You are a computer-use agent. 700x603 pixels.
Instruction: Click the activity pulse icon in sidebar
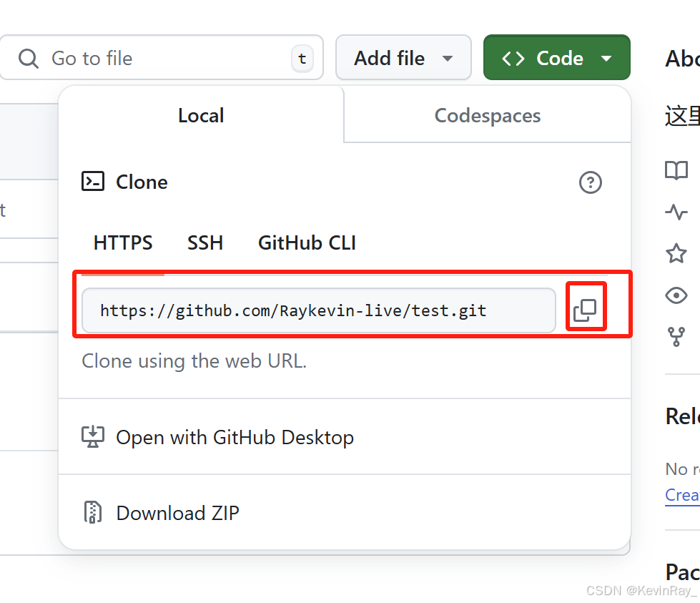[676, 212]
